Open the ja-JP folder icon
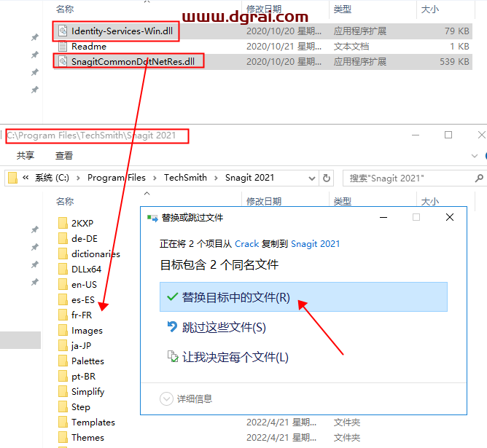This screenshot has width=487, height=448. coord(63,345)
